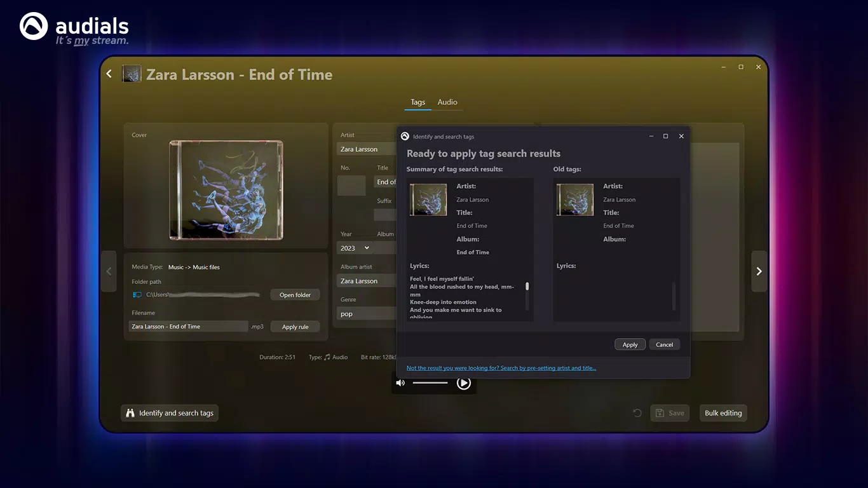The width and height of the screenshot is (868, 488).
Task: Click the speaker volume icon
Action: point(400,383)
